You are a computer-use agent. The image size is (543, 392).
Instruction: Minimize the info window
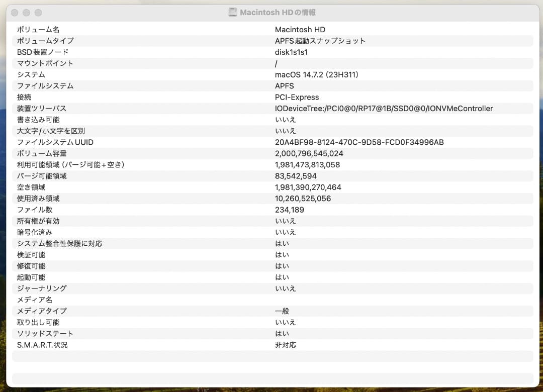click(x=26, y=12)
